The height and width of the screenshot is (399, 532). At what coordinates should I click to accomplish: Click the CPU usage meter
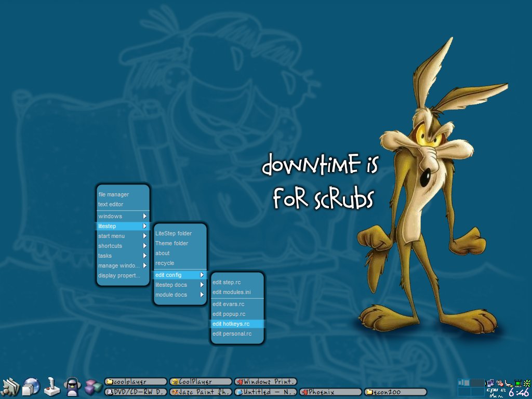pos(496,393)
